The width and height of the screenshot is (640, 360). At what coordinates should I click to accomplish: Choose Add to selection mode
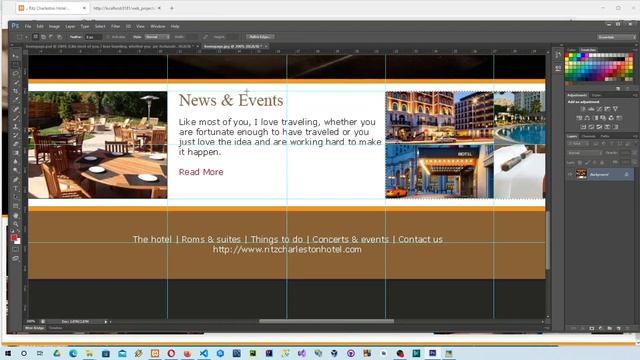[43, 37]
